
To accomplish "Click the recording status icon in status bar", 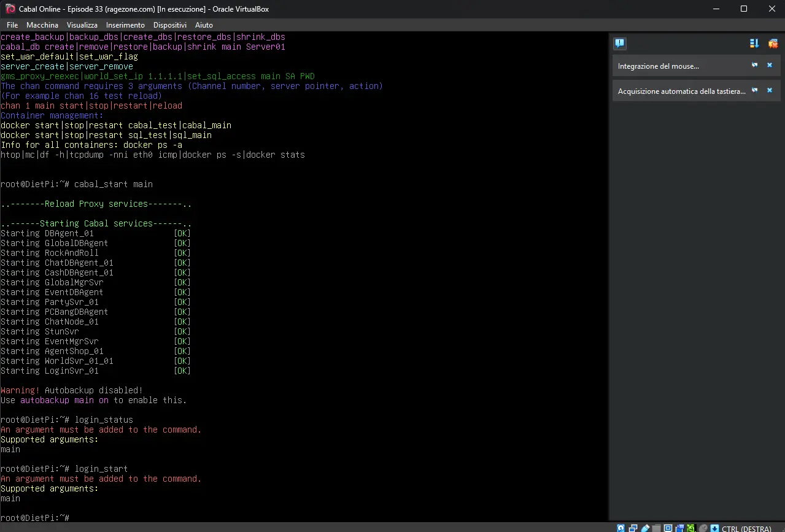I will (680, 528).
